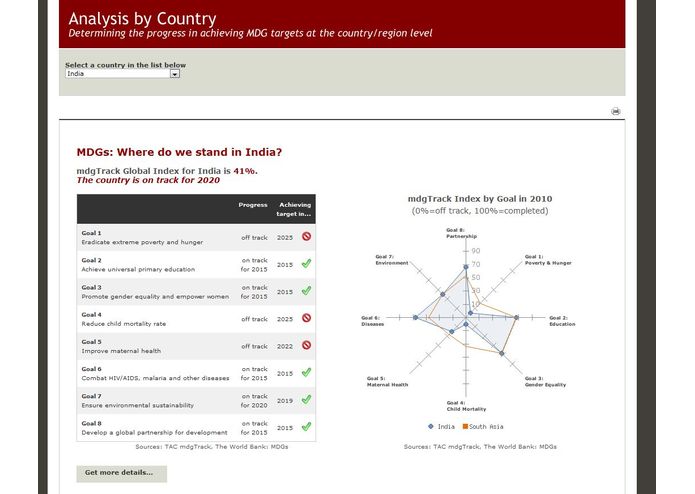Click Goal 7 green checkmark icon
Image resolution: width=695 pixels, height=494 pixels.
(306, 400)
